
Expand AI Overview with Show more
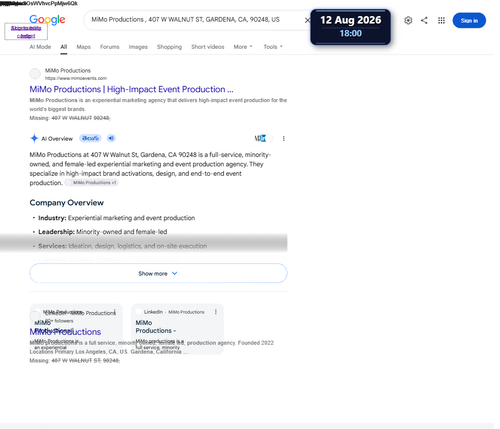(x=158, y=273)
